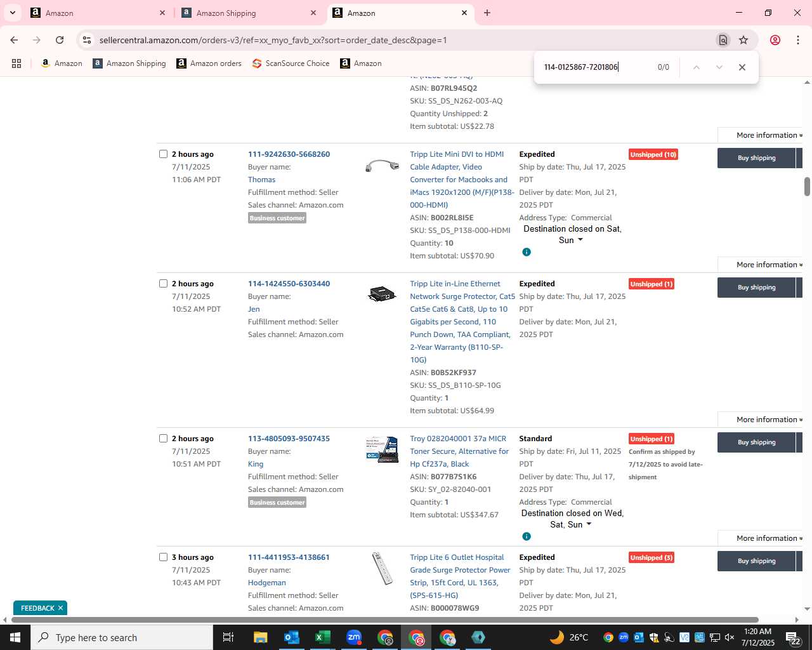The height and width of the screenshot is (650, 812).
Task: Open the tab search dropdown arrow
Action: coord(12,13)
